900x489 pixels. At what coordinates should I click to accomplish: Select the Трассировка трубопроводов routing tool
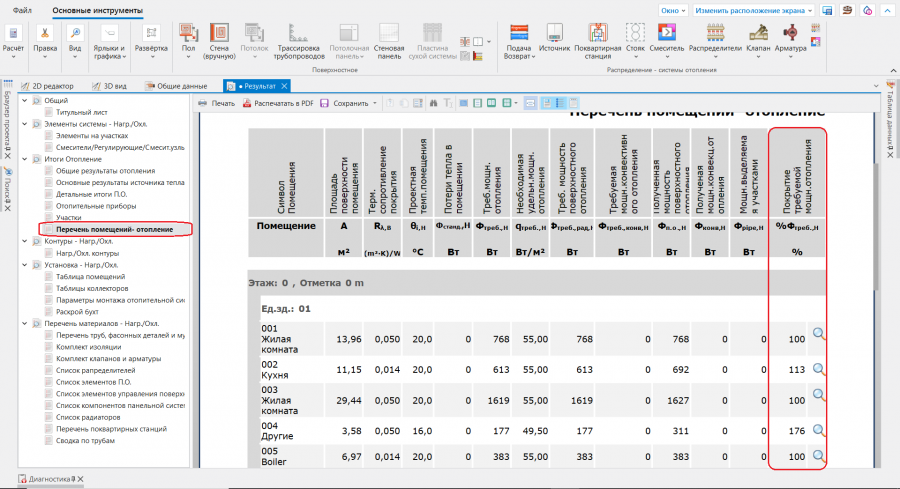pos(297,32)
